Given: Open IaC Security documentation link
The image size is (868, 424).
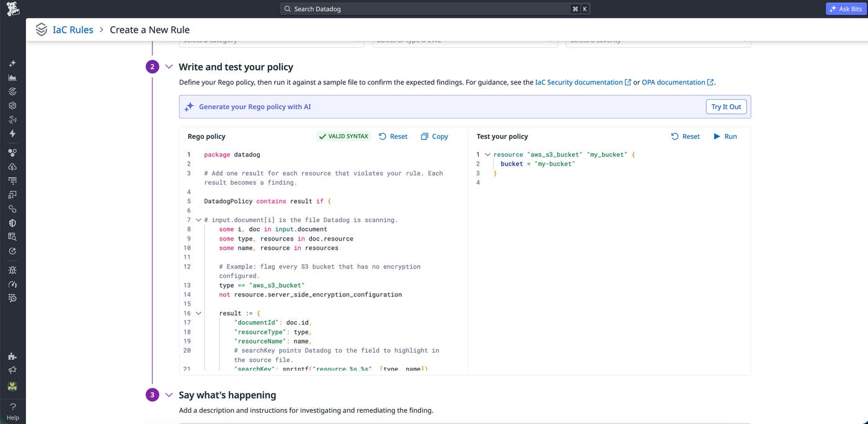Looking at the screenshot, I should click(583, 82).
